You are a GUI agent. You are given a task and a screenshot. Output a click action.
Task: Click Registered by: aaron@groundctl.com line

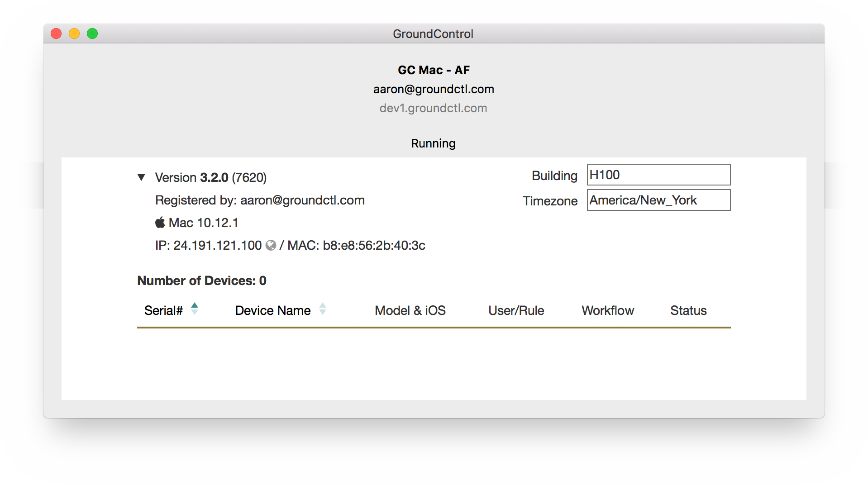tap(260, 200)
